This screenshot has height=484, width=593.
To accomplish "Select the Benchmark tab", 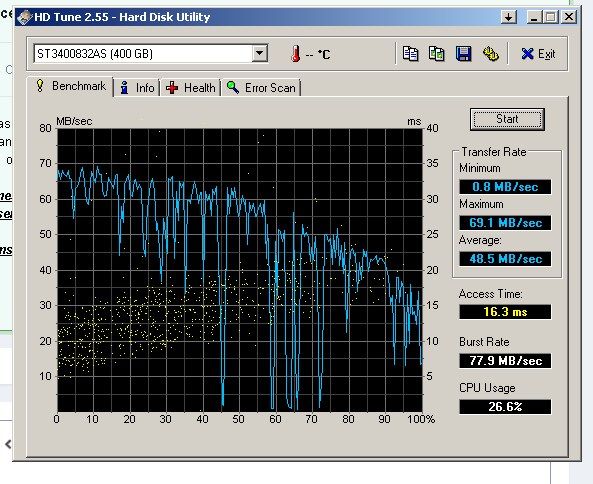I will coord(71,86).
